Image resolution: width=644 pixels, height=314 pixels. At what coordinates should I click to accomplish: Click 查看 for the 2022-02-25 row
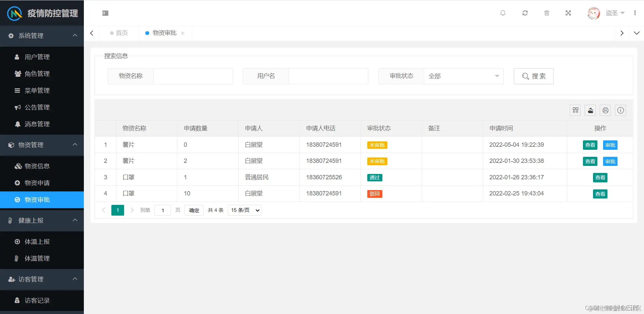[600, 194]
